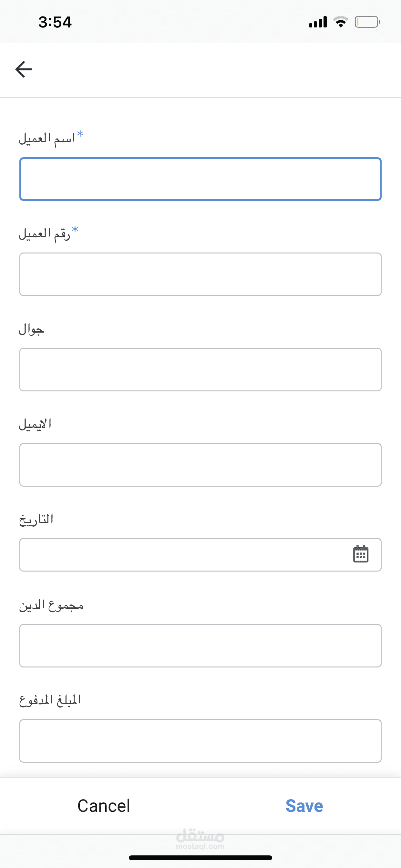Click the customer number (رقم العميل) input
The width and height of the screenshot is (401, 868).
[200, 274]
